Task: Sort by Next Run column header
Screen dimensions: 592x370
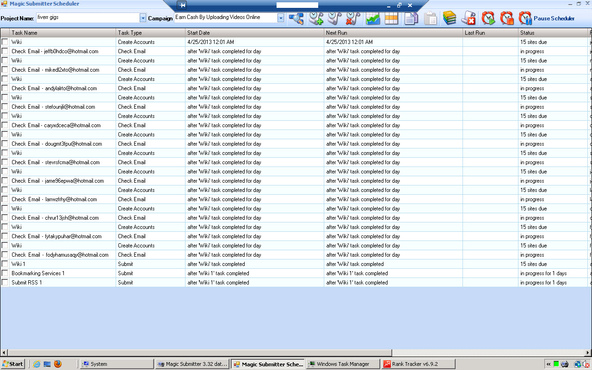Action: point(393,33)
